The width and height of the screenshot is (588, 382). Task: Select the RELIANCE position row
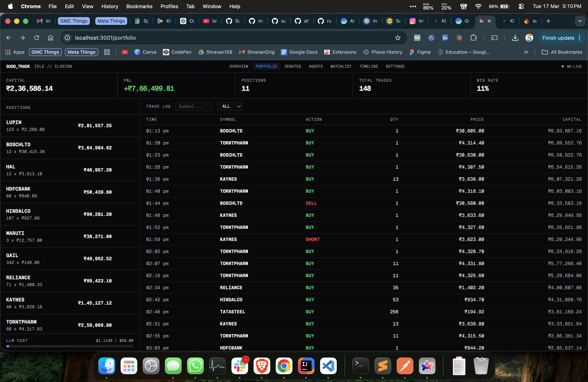[x=70, y=281]
